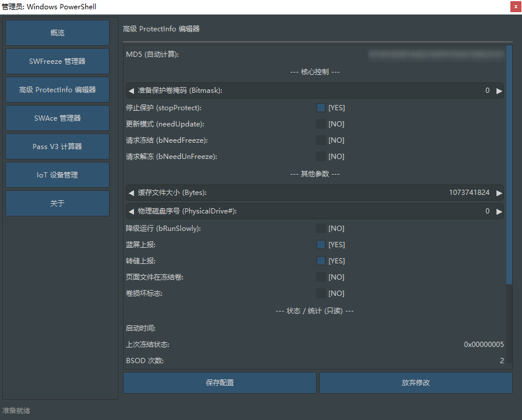This screenshot has width=522, height=420.
Task: Toggle 停止保护 stopProtect checkbox
Action: point(321,107)
